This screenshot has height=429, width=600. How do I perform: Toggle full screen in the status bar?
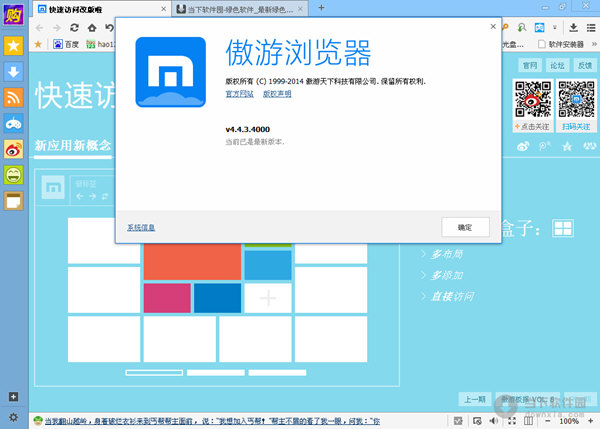click(512, 421)
